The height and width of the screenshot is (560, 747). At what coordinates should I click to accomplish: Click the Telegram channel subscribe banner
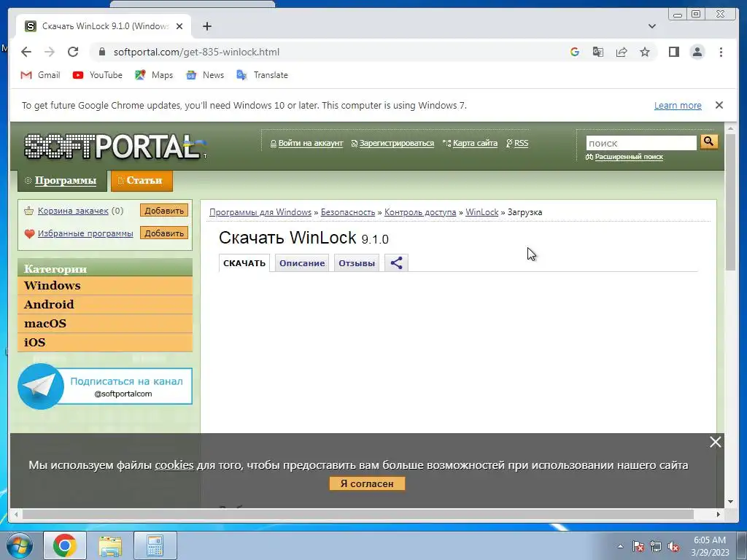click(105, 386)
